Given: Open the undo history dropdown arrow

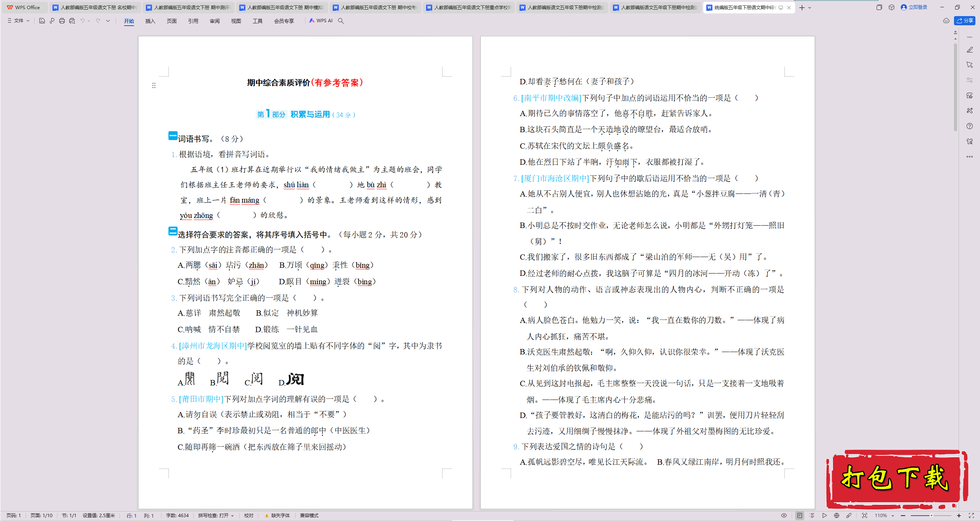Looking at the screenshot, I should pyautogui.click(x=89, y=21).
